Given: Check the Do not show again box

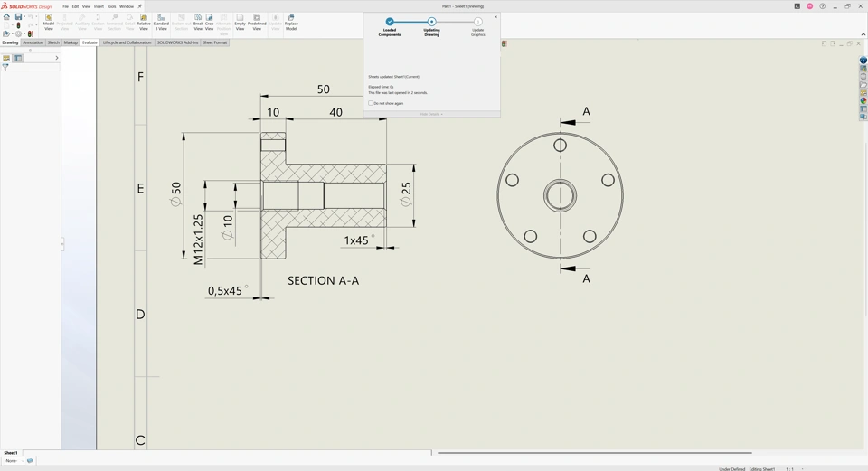Looking at the screenshot, I should [x=371, y=103].
